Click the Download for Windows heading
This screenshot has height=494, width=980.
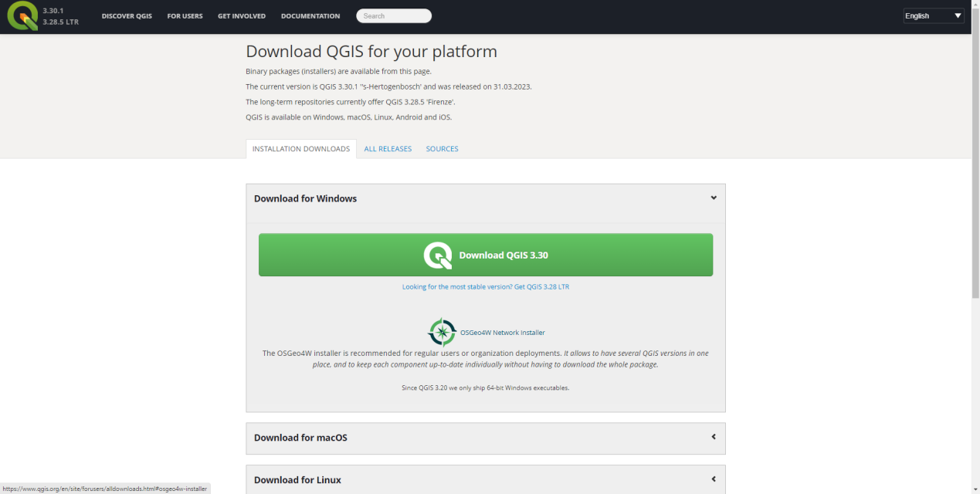[305, 198]
